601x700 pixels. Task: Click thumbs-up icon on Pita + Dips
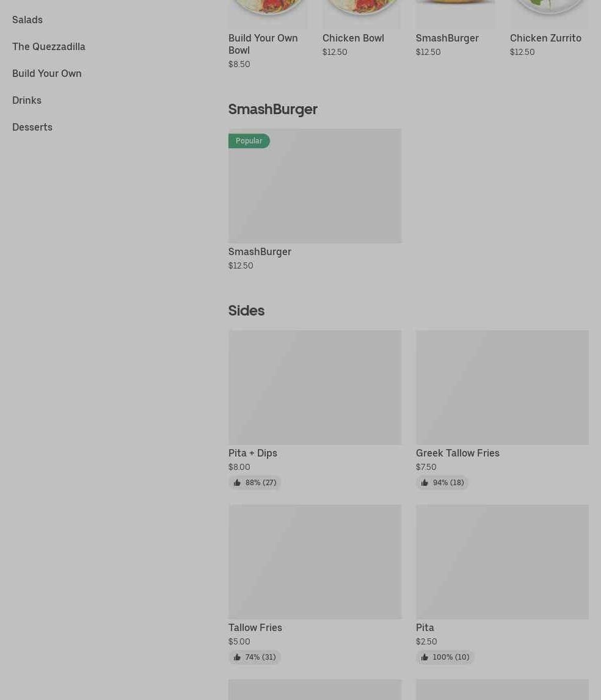237,483
